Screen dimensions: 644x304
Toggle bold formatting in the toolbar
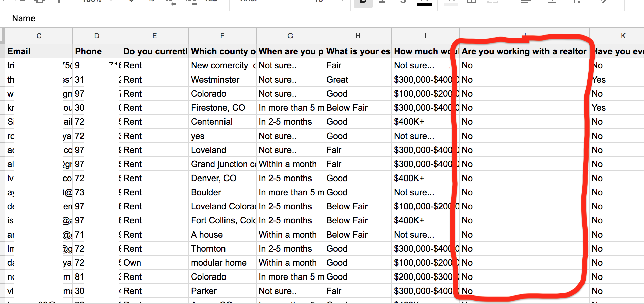pyautogui.click(x=363, y=2)
